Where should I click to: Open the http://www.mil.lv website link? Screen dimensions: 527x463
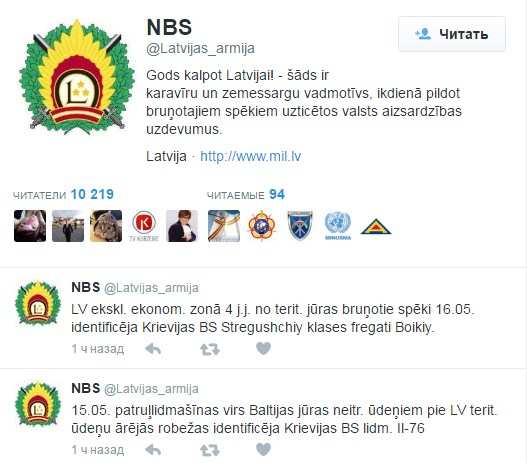click(x=250, y=156)
